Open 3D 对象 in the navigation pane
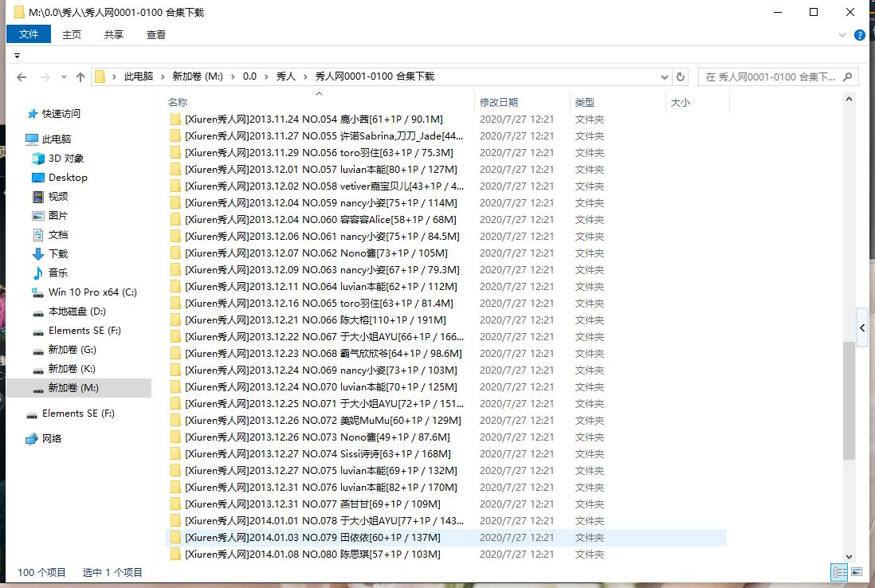Viewport: 875px width, 588px height. coord(66,159)
